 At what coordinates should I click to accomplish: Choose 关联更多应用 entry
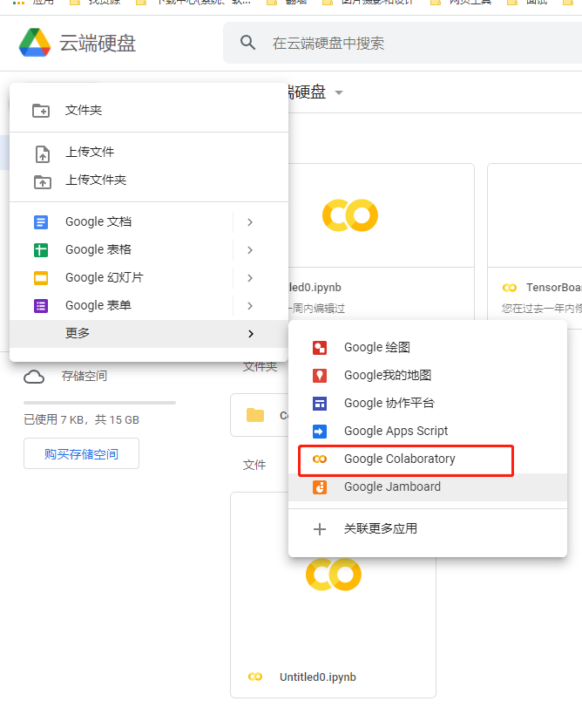coord(428,529)
